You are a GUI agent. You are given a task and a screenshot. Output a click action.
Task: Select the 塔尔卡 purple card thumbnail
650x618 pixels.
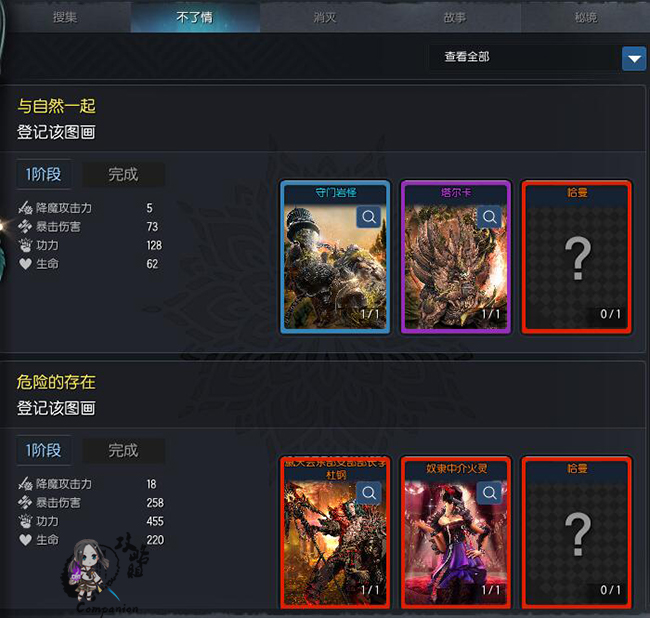click(x=456, y=257)
